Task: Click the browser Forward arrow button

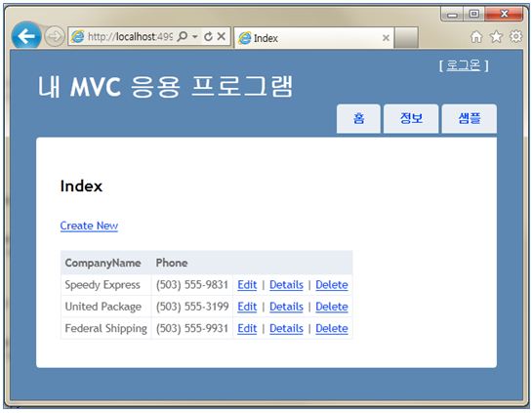Action: click(x=55, y=36)
